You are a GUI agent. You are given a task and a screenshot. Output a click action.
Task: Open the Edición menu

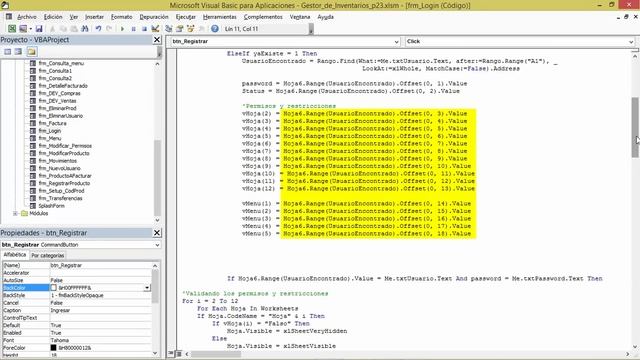tap(53, 17)
